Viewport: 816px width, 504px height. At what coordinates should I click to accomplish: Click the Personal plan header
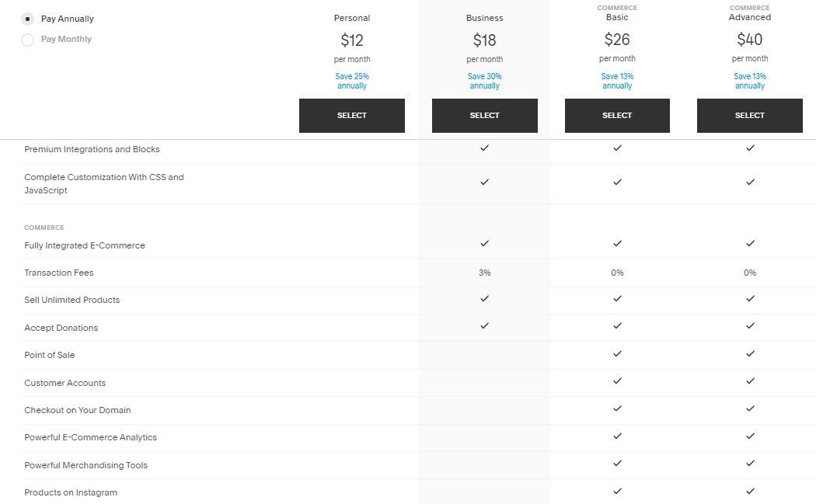click(x=351, y=18)
